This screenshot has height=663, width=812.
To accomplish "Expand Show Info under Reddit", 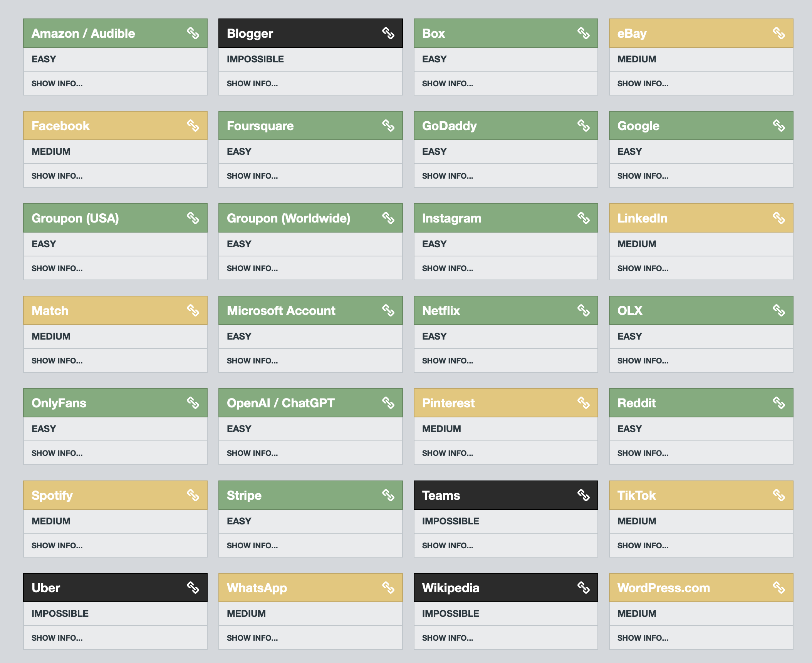I will click(x=643, y=453).
